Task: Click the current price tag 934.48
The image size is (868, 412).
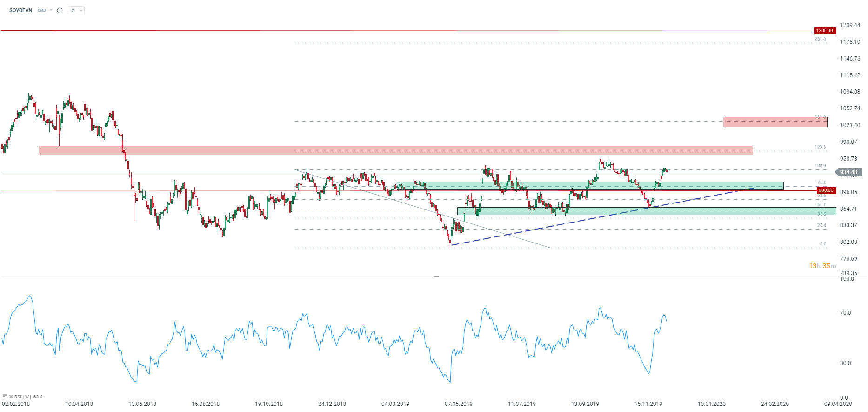Action: click(x=848, y=172)
